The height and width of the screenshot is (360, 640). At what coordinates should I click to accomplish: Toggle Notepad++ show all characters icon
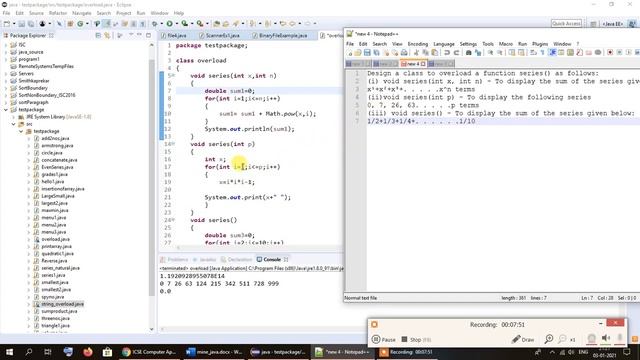[x=542, y=53]
